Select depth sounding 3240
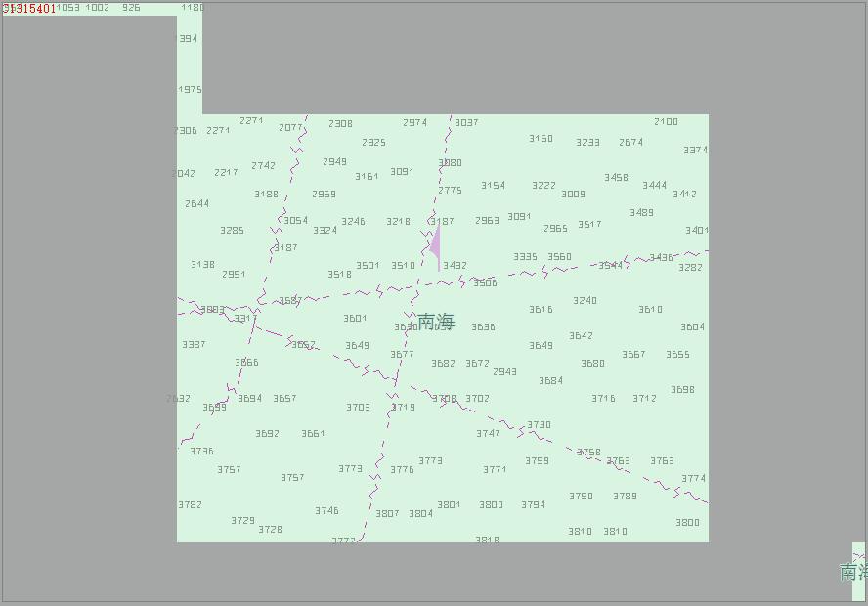868x606 pixels. click(x=585, y=301)
